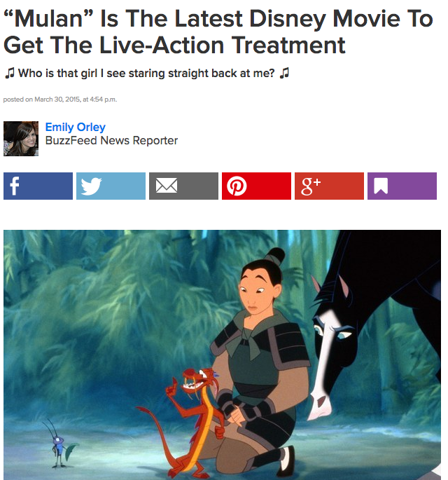Click the music note icon before the lyric

click(x=10, y=73)
